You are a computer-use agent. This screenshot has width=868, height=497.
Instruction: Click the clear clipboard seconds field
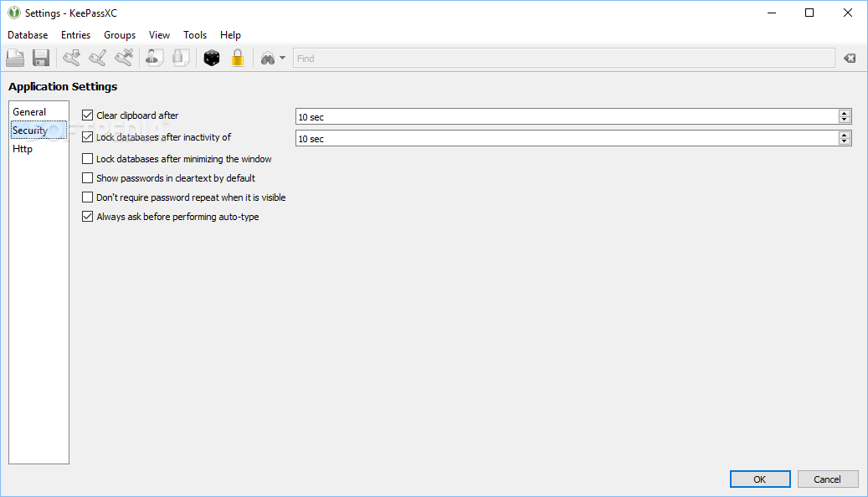coord(568,116)
